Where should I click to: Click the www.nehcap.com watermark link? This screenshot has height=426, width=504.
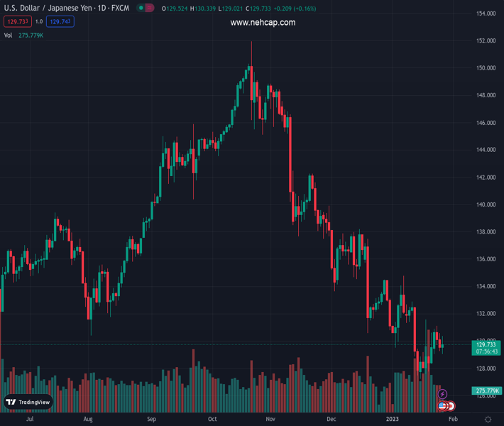(x=263, y=23)
